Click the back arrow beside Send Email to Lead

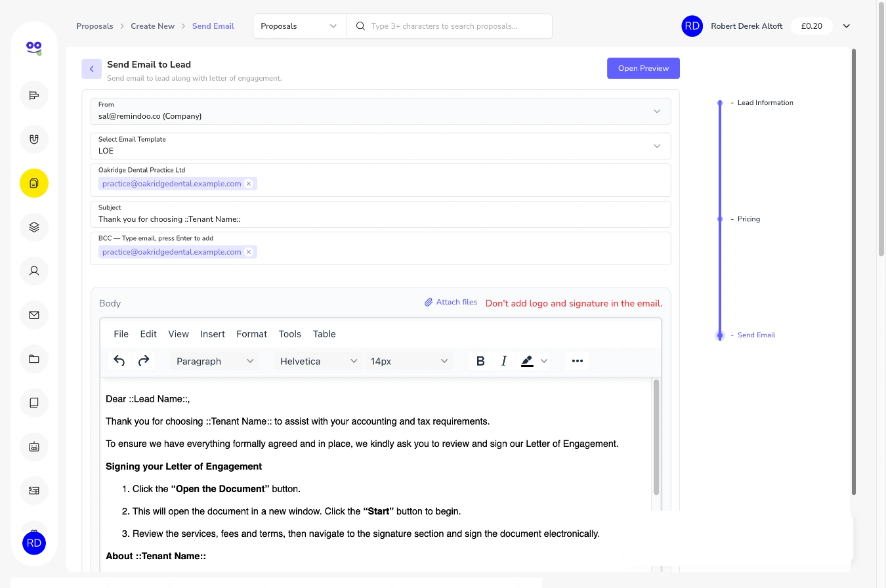[91, 69]
